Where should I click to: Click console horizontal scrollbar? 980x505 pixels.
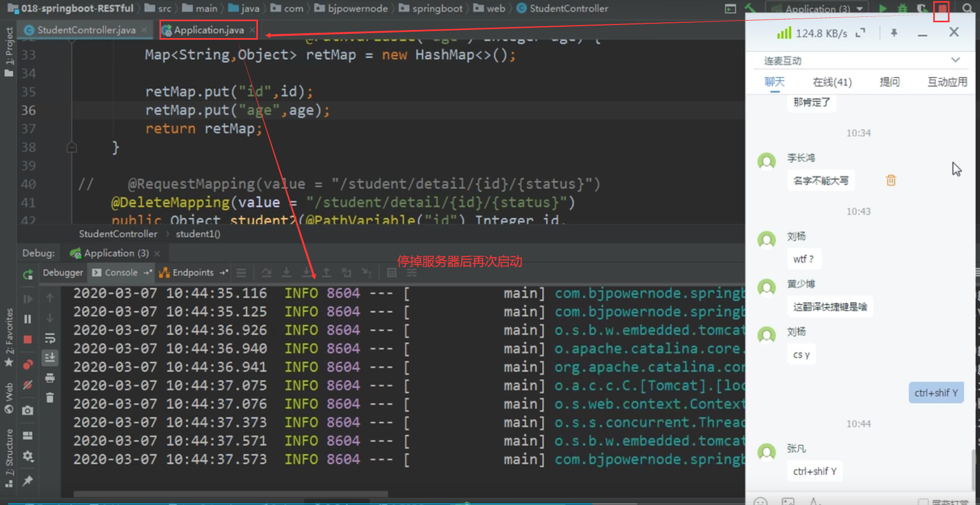[x=231, y=494]
